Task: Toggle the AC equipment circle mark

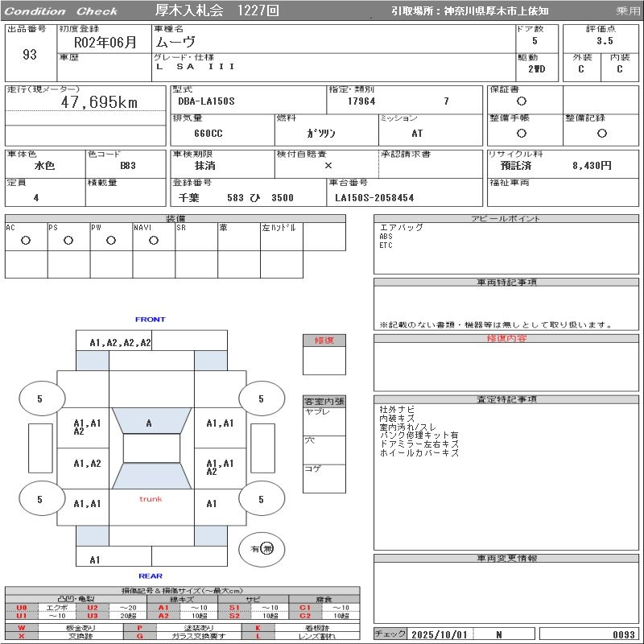Action: 26,240
